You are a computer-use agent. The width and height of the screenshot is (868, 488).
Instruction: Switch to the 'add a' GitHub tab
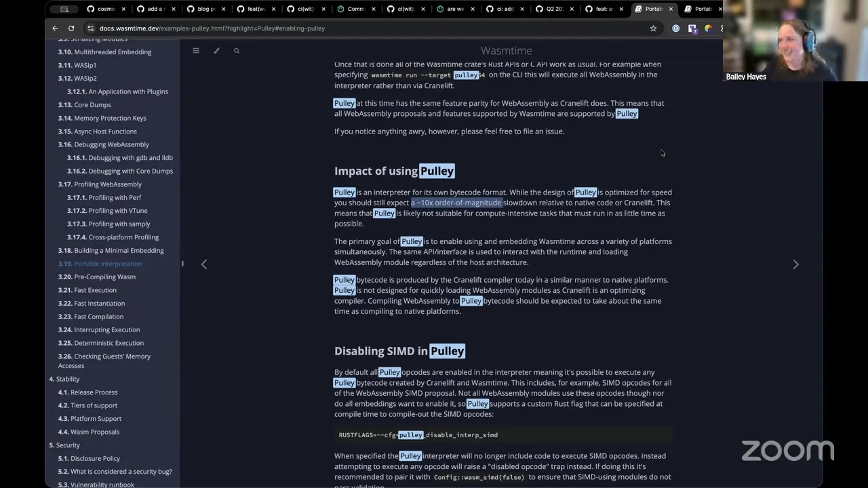click(156, 9)
